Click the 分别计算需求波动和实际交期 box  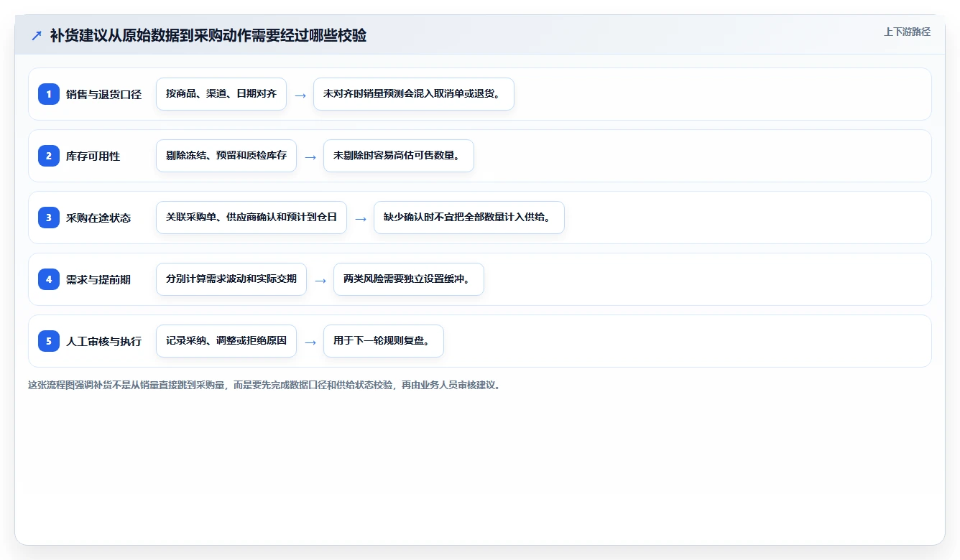click(x=231, y=279)
